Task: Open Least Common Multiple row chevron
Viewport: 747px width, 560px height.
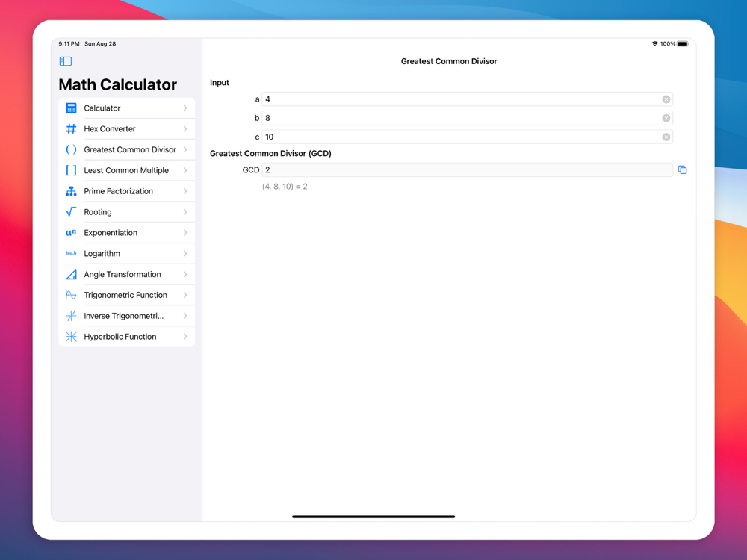Action: [185, 170]
